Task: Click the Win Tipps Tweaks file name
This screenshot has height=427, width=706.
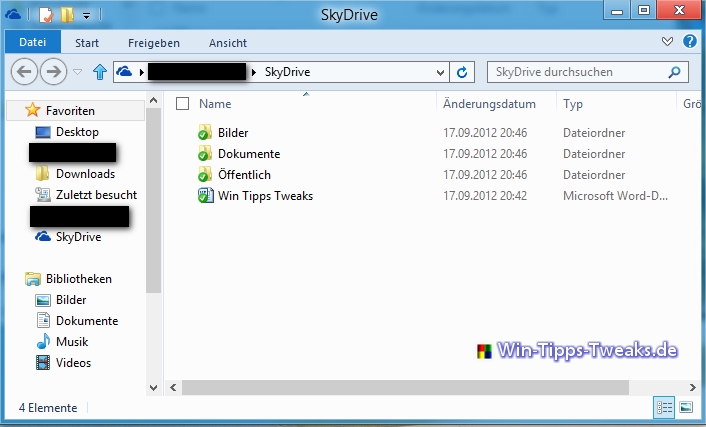Action: (265, 196)
